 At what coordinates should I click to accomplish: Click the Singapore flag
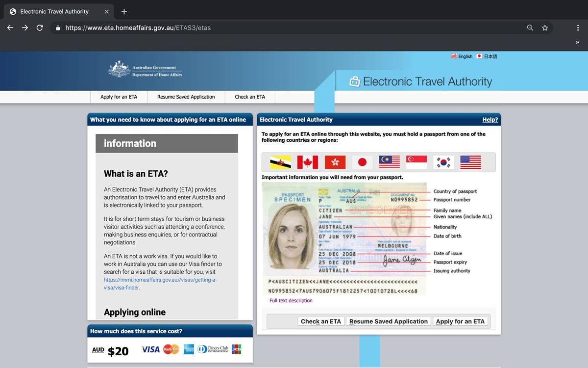416,162
